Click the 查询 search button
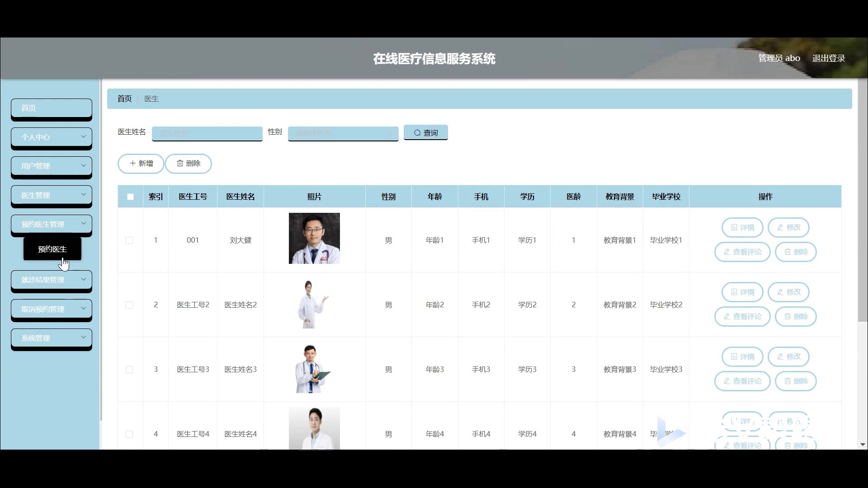868x488 pixels. 425,132
